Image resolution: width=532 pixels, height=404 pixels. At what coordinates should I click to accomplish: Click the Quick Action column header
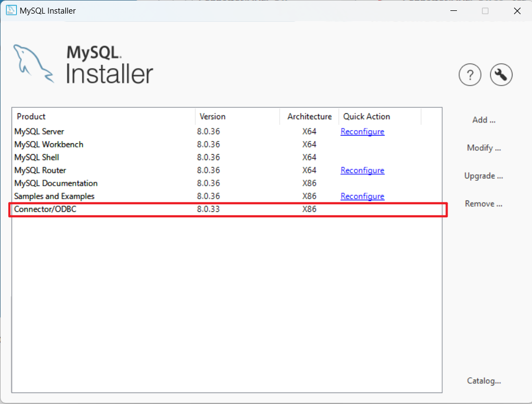coord(380,117)
